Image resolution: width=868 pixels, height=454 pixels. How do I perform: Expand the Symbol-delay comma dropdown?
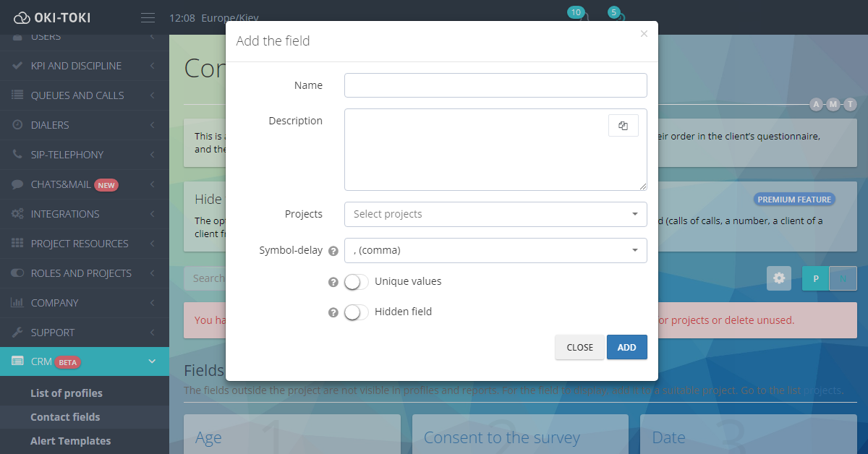pos(495,250)
